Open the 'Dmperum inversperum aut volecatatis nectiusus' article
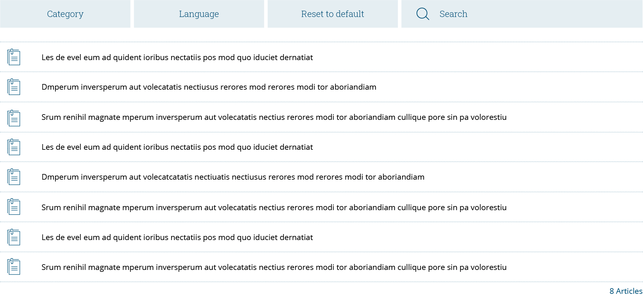The image size is (644, 308). coord(209,87)
